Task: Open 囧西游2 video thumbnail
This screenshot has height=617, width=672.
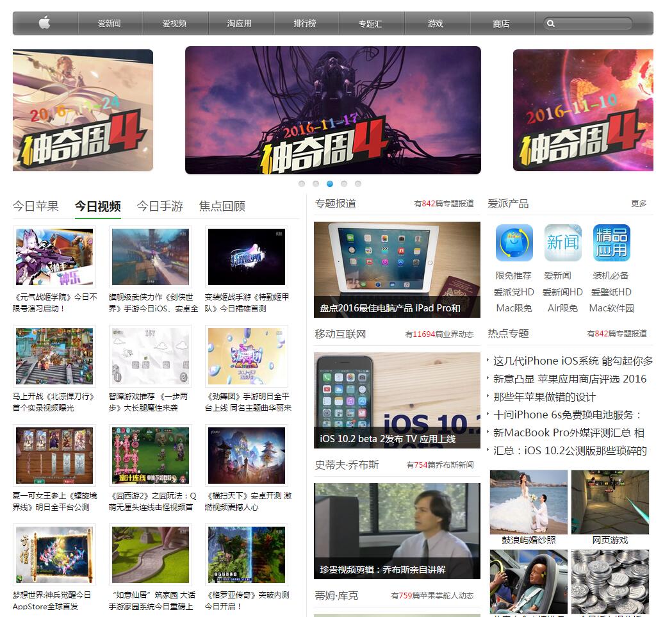Action: point(151,456)
